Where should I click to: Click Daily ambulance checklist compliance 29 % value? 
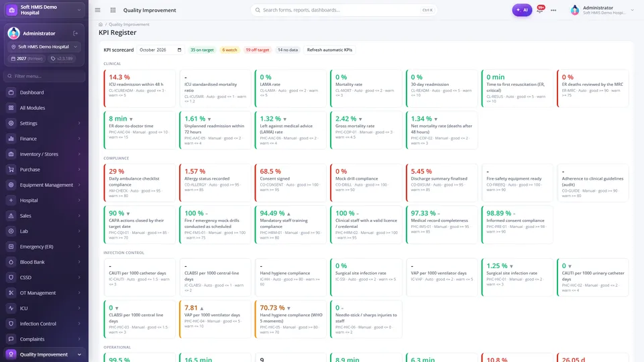click(116, 171)
